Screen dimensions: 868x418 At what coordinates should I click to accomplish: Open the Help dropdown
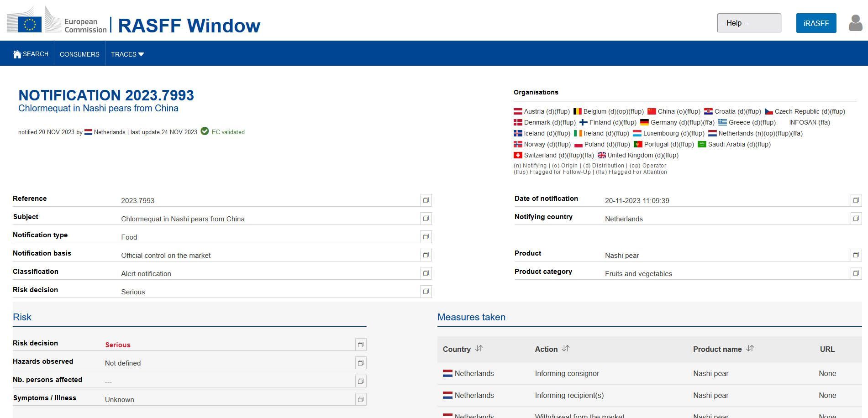point(749,23)
